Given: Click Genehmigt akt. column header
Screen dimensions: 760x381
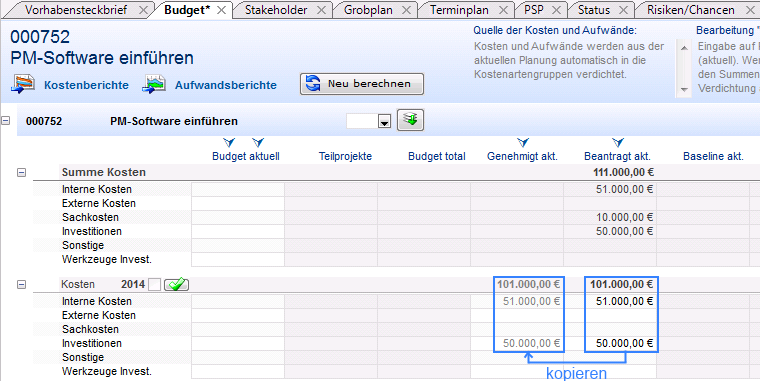Looking at the screenshot, I should tap(522, 157).
